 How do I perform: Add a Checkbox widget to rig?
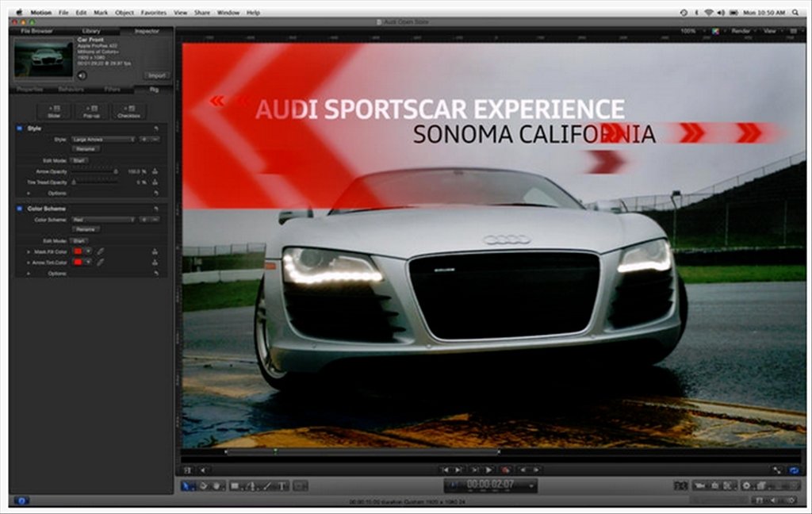pos(129,111)
